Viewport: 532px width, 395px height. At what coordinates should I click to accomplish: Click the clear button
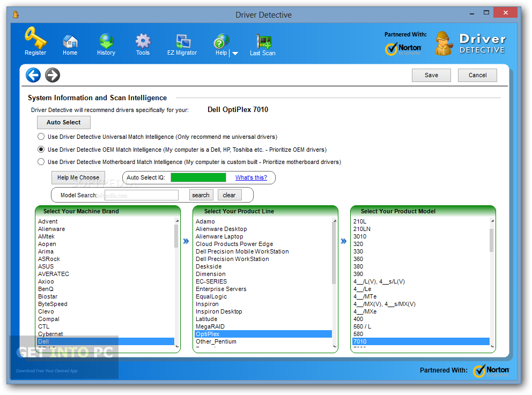tap(230, 195)
